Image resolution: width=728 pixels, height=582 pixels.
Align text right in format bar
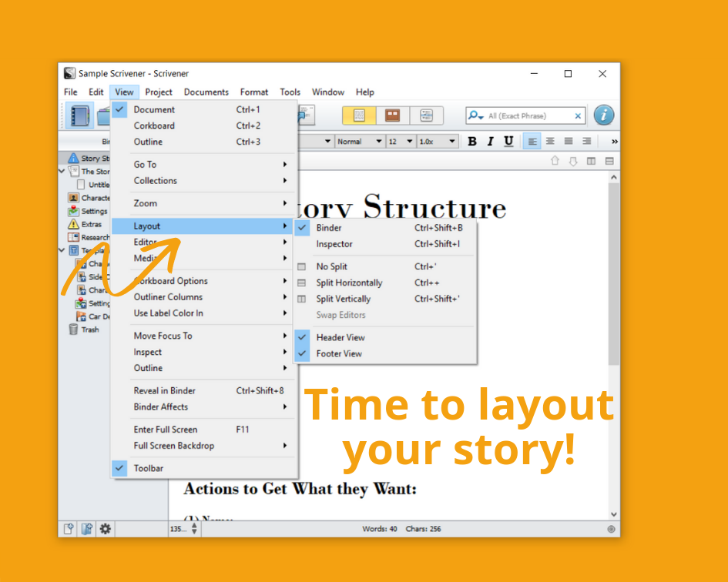(x=587, y=141)
